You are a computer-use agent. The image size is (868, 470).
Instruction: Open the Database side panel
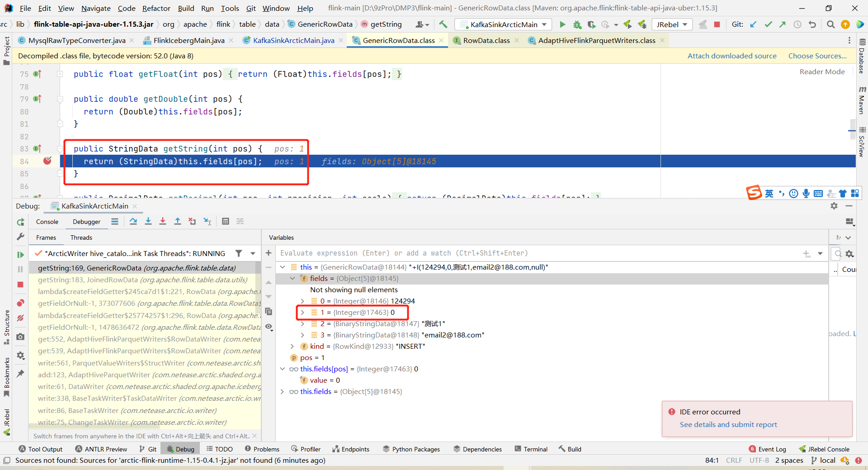(x=862, y=57)
